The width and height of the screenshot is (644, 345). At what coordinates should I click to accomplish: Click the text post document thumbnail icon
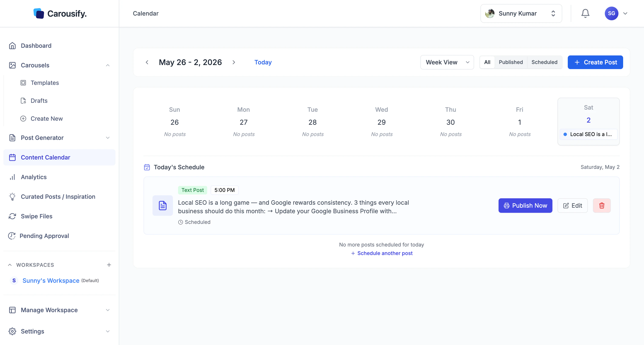(x=163, y=206)
